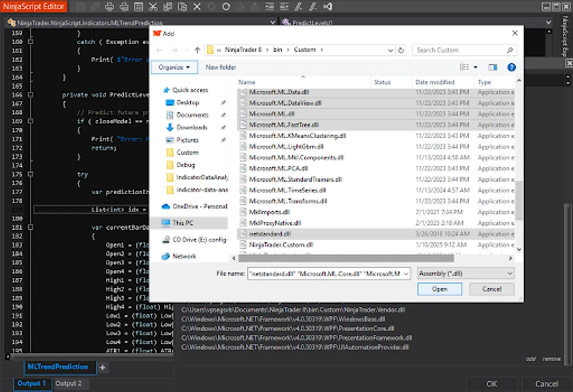Select the NinjaTrader.Vendor.dll reference path line
This screenshot has width=573, height=392.
[293, 310]
